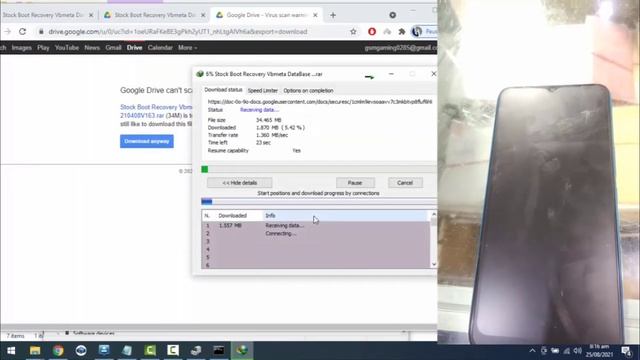Open the notification center icon

627,351
